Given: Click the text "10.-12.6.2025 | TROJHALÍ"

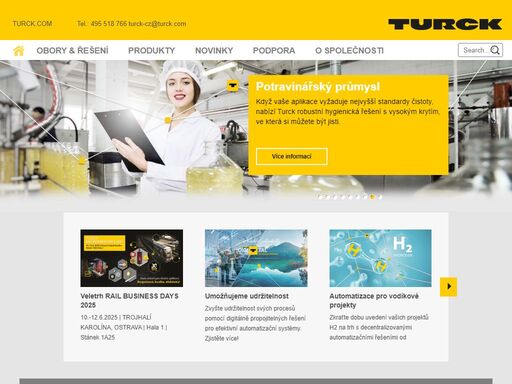Looking at the screenshot, I should click(116, 317).
